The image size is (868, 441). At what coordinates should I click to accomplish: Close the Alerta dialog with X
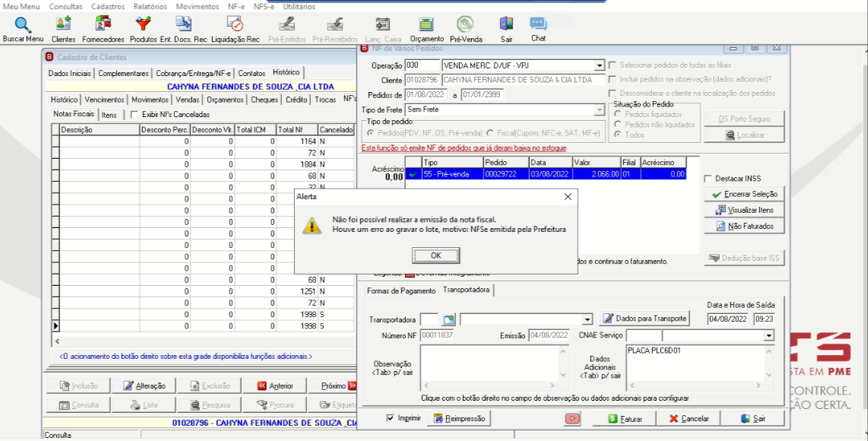click(568, 197)
